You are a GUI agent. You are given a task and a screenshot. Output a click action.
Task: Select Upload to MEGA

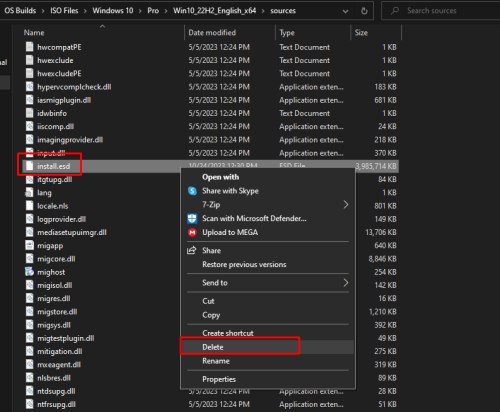[x=268, y=232]
